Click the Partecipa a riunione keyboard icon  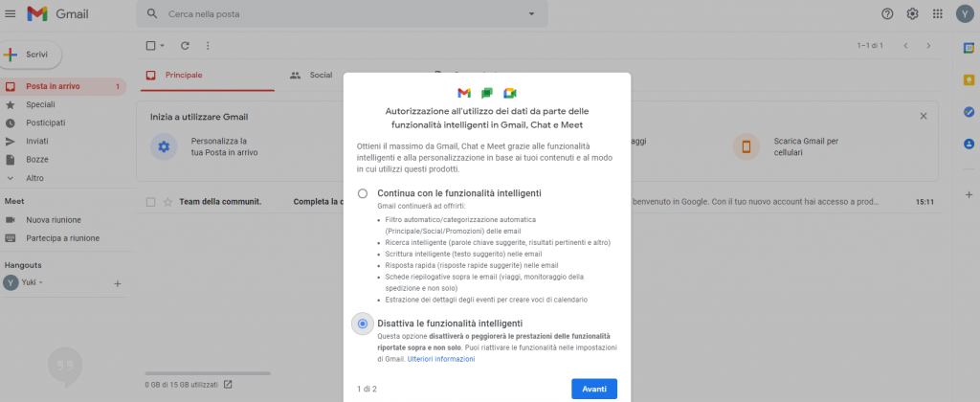tap(10, 238)
